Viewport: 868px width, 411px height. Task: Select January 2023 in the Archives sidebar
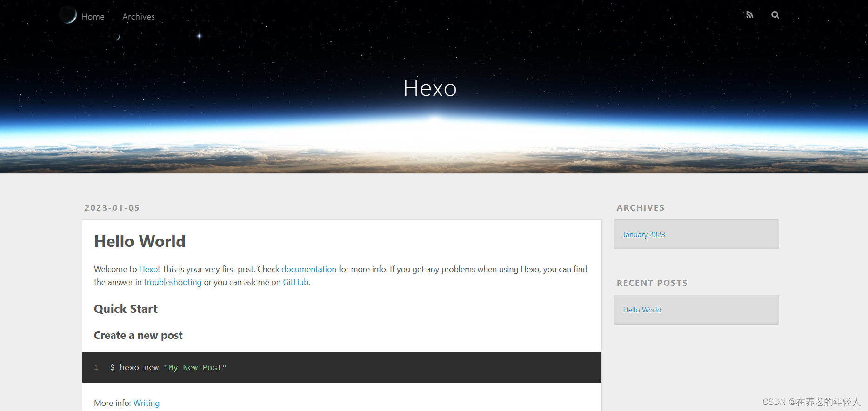pyautogui.click(x=644, y=234)
